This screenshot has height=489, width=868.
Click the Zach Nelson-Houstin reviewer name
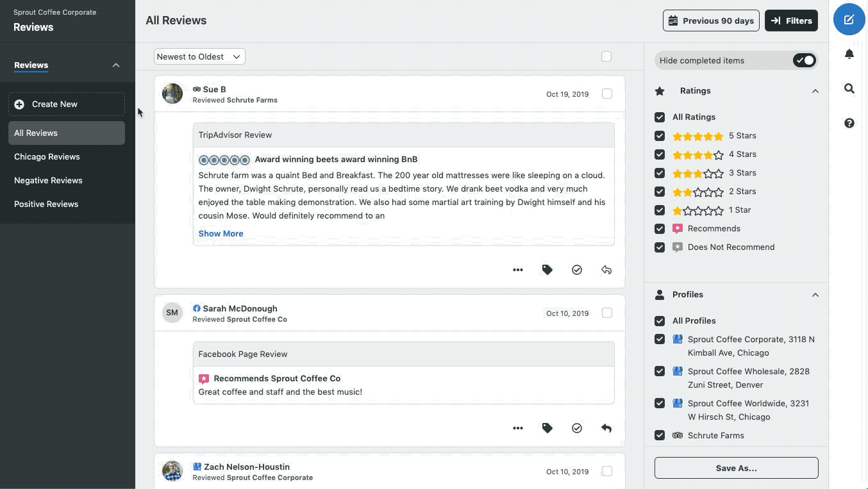pos(247,467)
